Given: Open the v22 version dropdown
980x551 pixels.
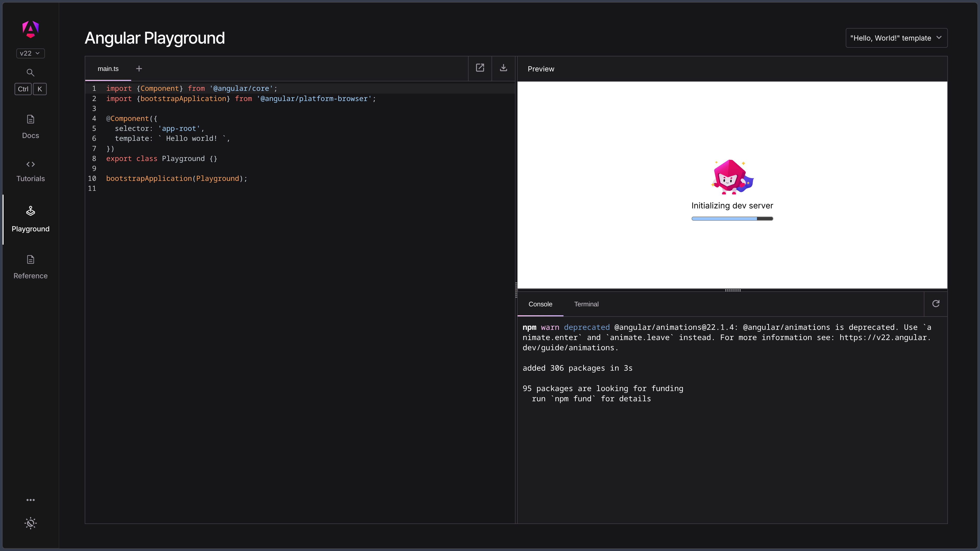Looking at the screenshot, I should tap(30, 53).
